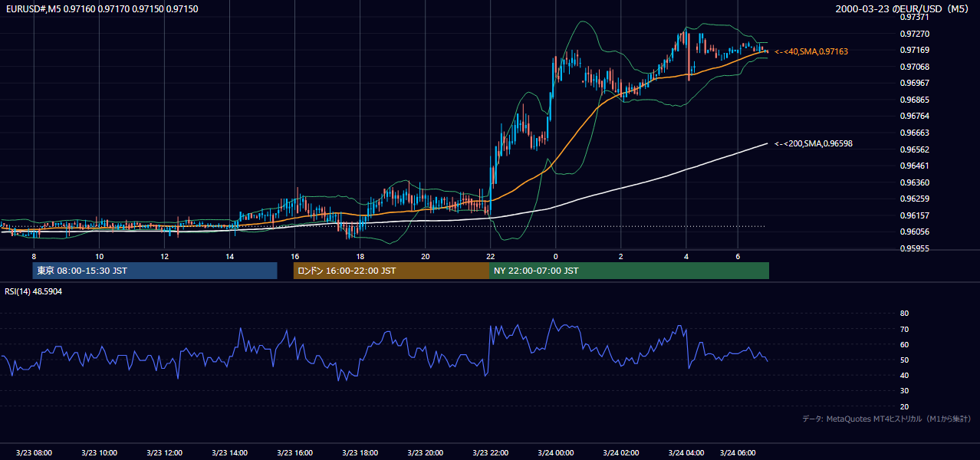This screenshot has width=980, height=460.
Task: Click date label 3/24 06:00
Action: [738, 453]
